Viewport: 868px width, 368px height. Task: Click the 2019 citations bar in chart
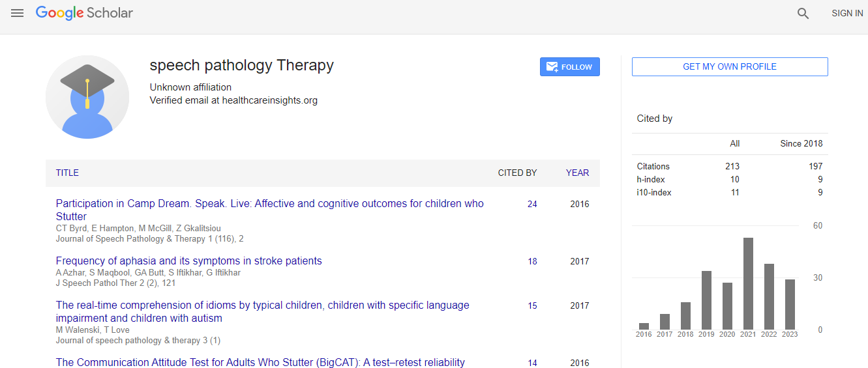[x=706, y=300]
